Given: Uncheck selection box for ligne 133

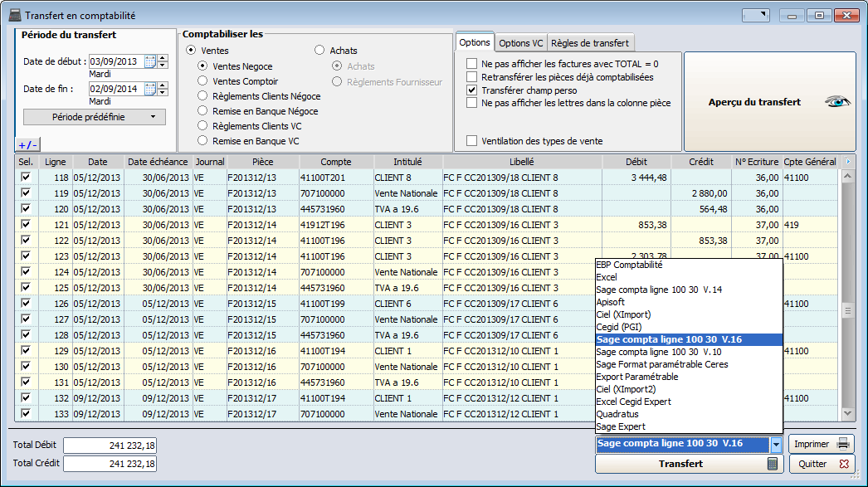Looking at the screenshot, I should tap(26, 413).
